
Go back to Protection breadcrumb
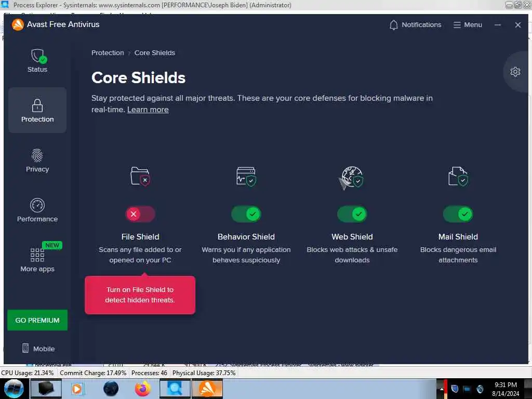pyautogui.click(x=108, y=53)
